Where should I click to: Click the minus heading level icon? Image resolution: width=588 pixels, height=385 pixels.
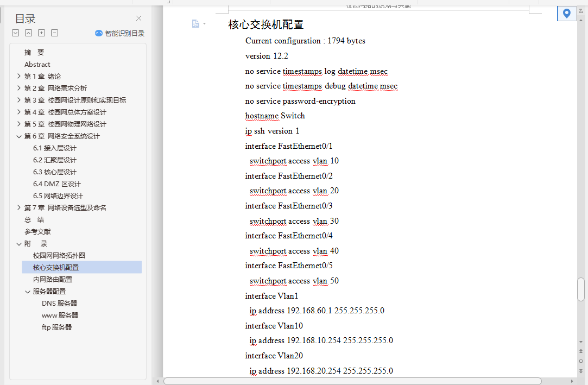tap(55, 33)
